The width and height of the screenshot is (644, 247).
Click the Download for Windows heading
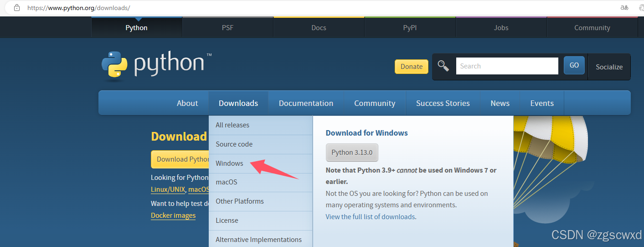(367, 133)
